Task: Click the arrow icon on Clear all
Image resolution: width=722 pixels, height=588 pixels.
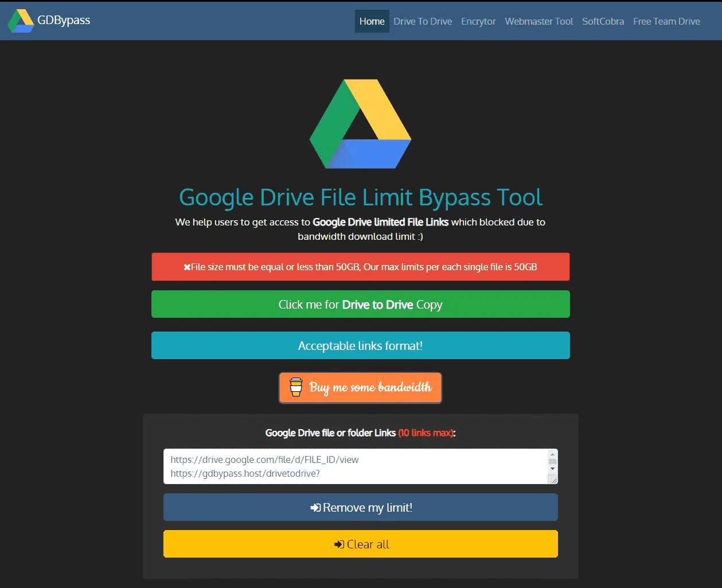Action: click(x=339, y=544)
